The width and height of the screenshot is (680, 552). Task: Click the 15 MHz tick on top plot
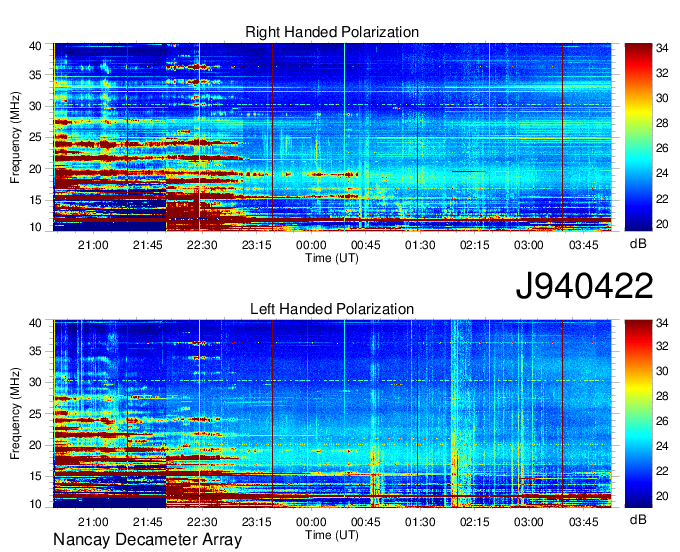point(36,200)
